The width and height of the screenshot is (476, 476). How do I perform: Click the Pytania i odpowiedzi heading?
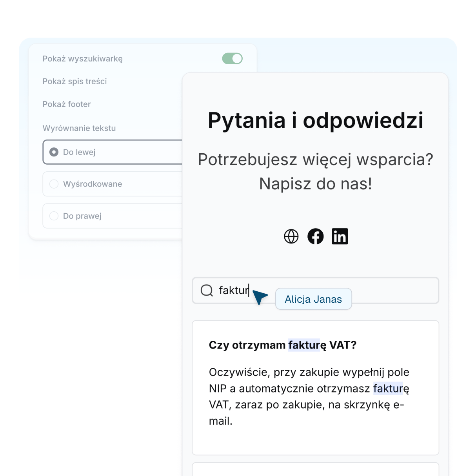316,120
